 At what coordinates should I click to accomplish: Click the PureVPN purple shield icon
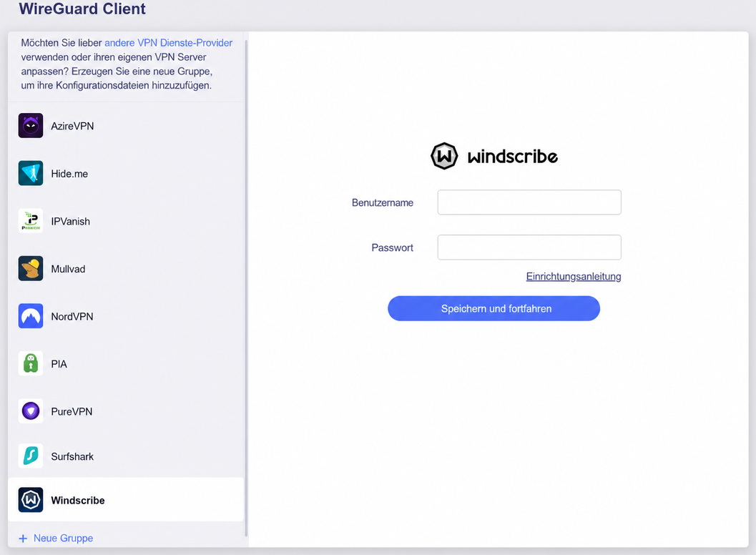(x=30, y=411)
